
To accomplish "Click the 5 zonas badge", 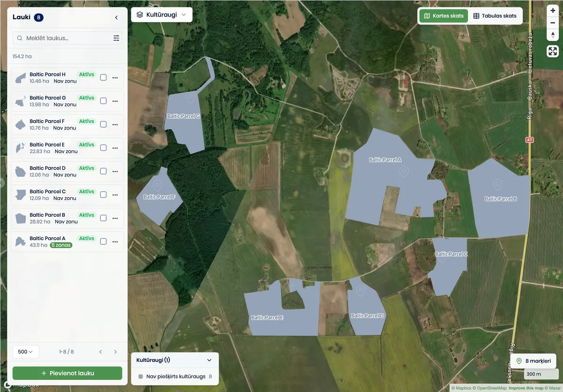I will pyautogui.click(x=61, y=245).
